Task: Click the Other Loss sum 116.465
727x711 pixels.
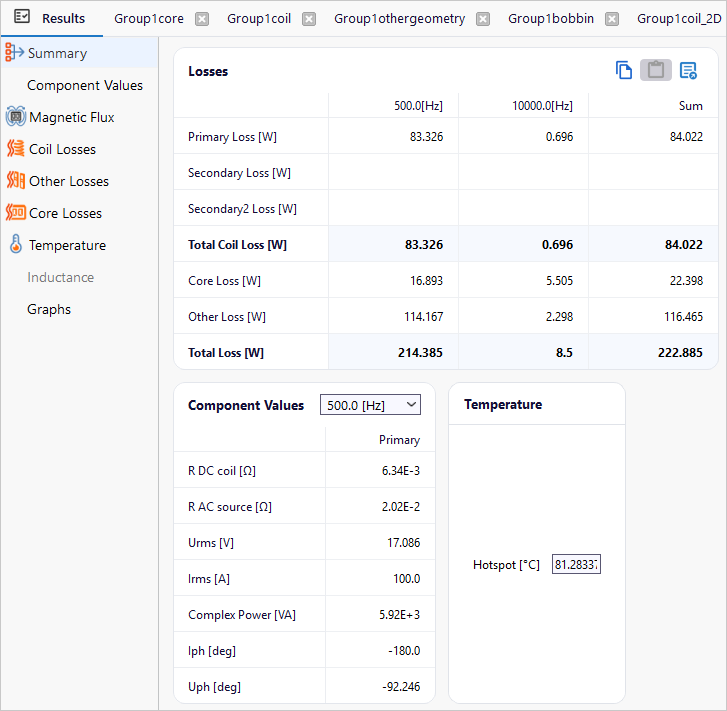Action: pyautogui.click(x=683, y=317)
